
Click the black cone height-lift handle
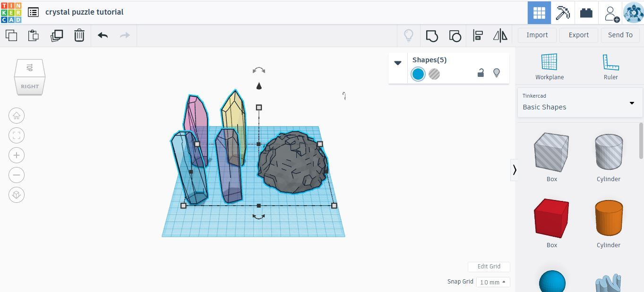(x=259, y=86)
